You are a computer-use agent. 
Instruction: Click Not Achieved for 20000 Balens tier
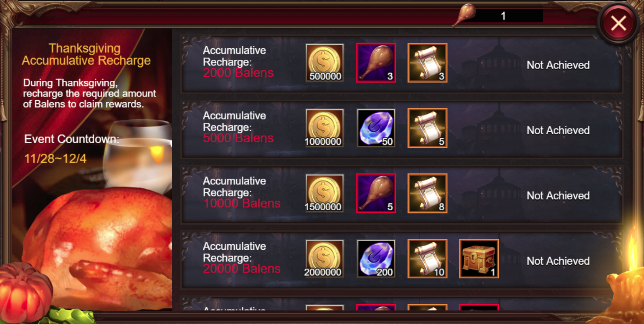558,261
